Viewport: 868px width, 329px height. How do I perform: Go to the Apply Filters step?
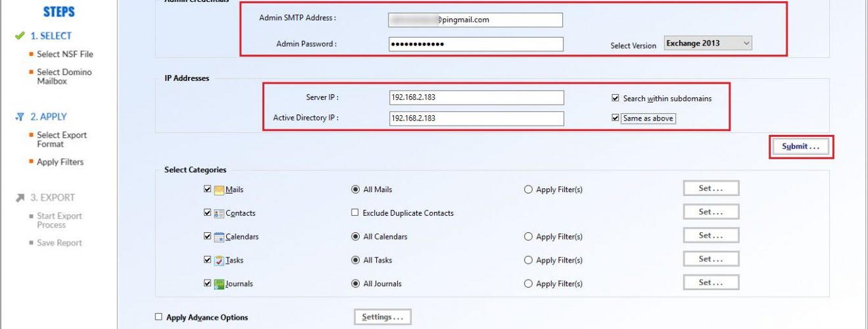60,162
